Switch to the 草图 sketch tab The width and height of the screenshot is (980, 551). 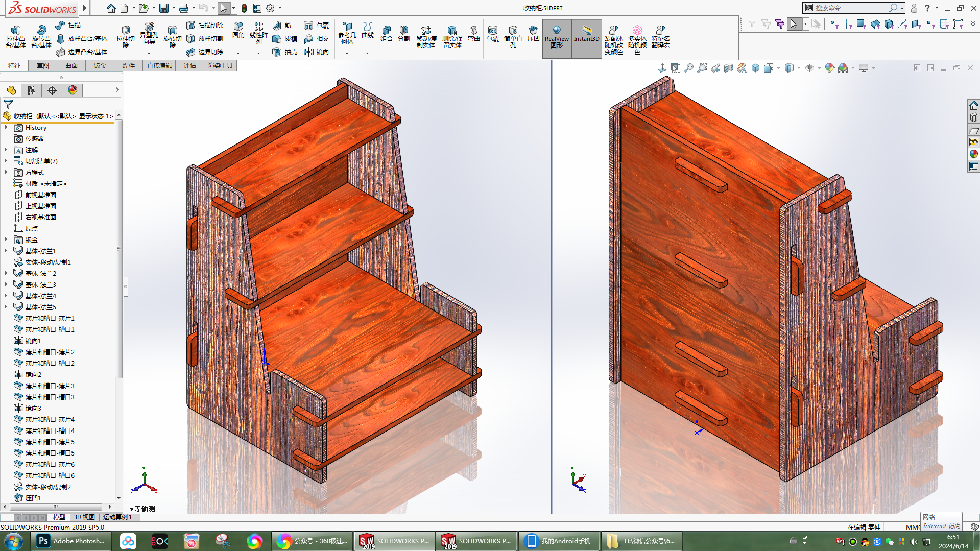43,66
